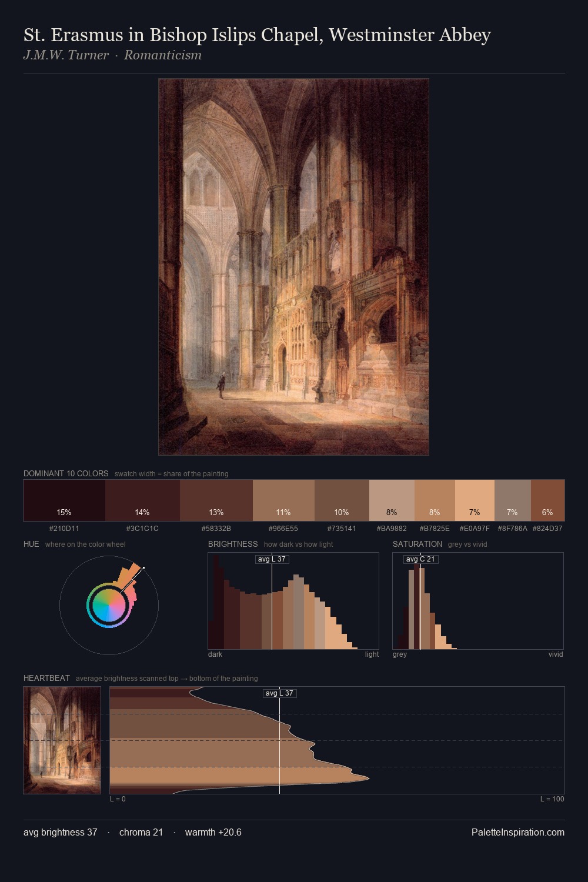
Task: Click the 'chroma 21' footer stat
Action: tap(141, 833)
